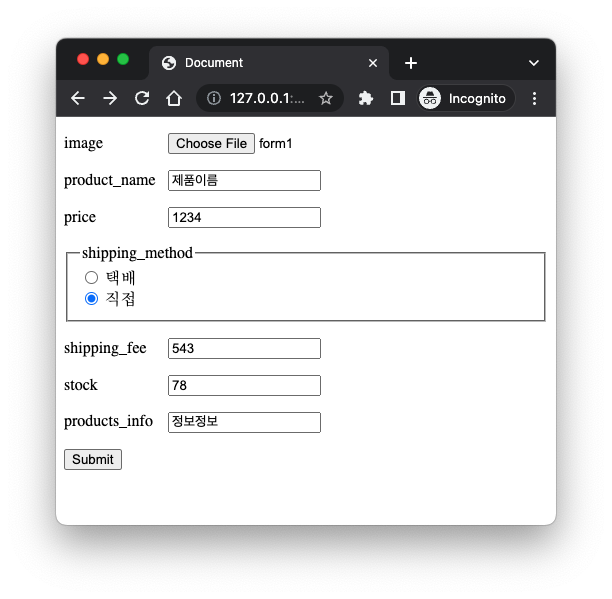Maximize the window with green button
The height and width of the screenshot is (599, 612).
point(123,59)
